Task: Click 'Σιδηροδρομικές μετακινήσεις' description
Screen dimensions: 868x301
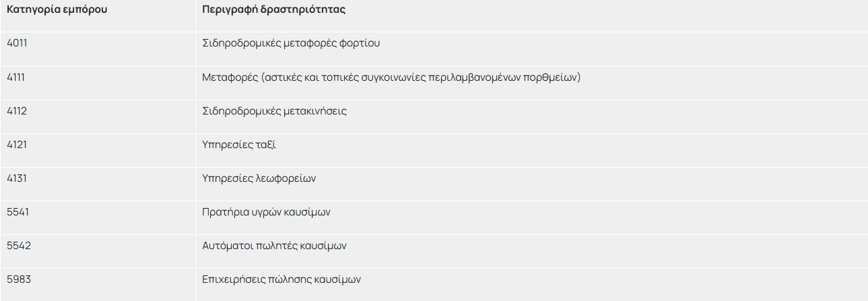Action: (274, 111)
